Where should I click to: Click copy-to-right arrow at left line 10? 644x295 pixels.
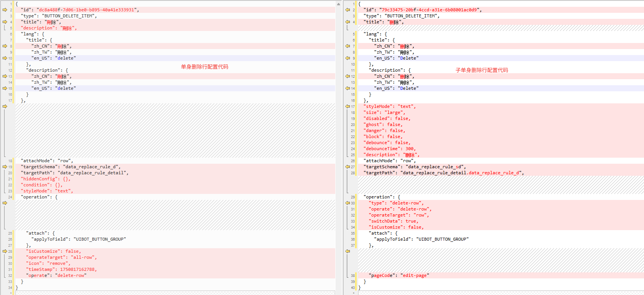point(5,58)
